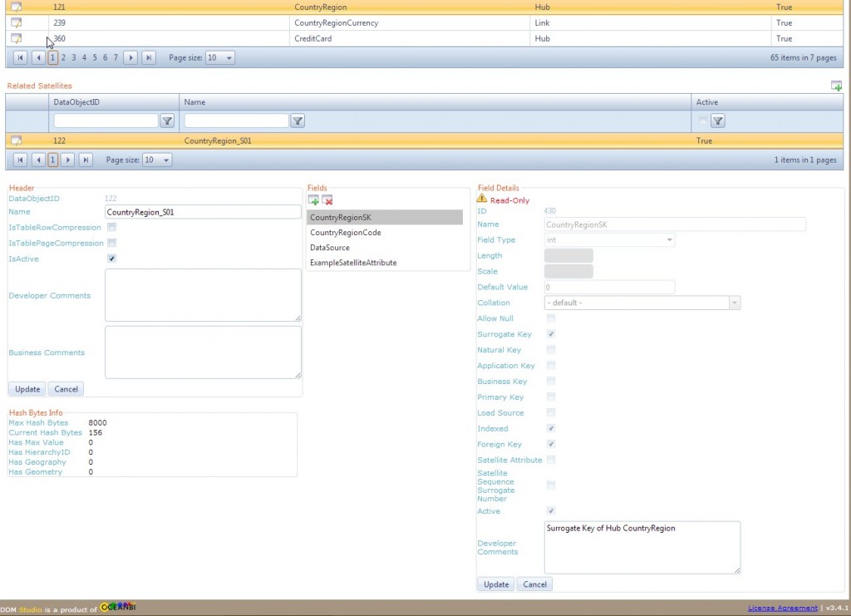This screenshot has width=851, height=616.
Task: Go to first page in top grid pager
Action: coord(20,57)
